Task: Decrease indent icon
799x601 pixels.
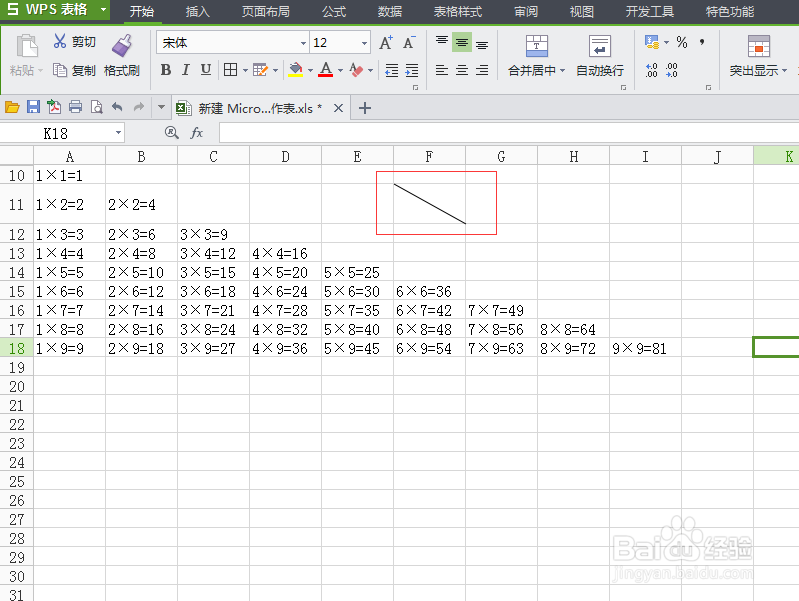Action: [x=391, y=70]
